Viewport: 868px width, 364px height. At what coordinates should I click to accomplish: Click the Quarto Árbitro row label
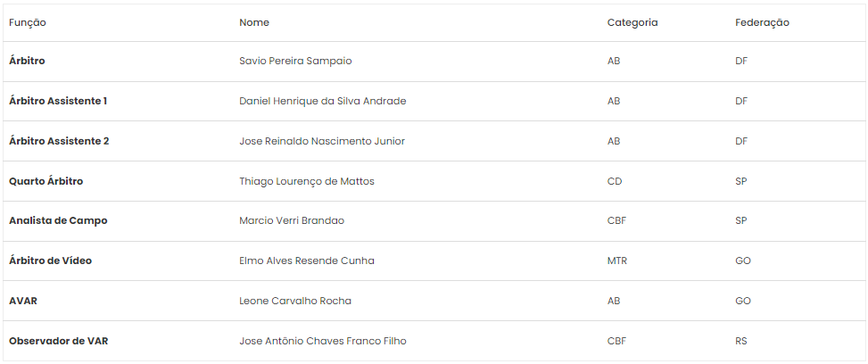coord(46,181)
